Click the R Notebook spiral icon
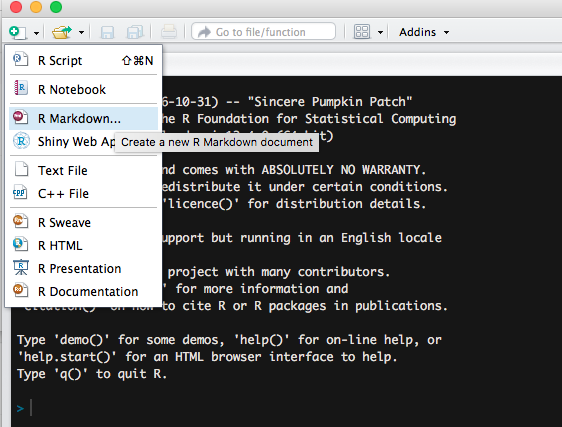Screen dimensions: 562x427 tap(20, 87)
